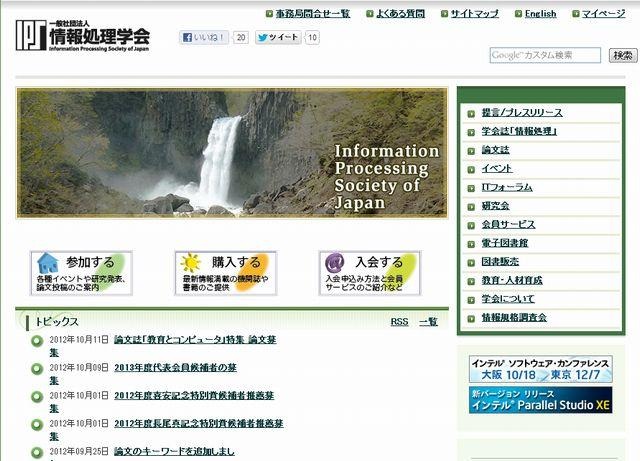Click the arrow icon beside イベント

(x=472, y=168)
